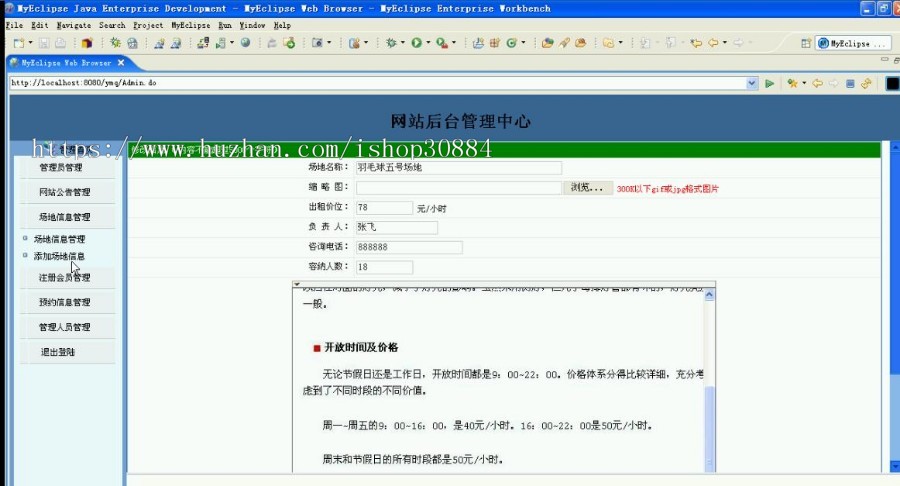
Task: Open the web browser globe toolbar icon
Action: click(x=245, y=43)
